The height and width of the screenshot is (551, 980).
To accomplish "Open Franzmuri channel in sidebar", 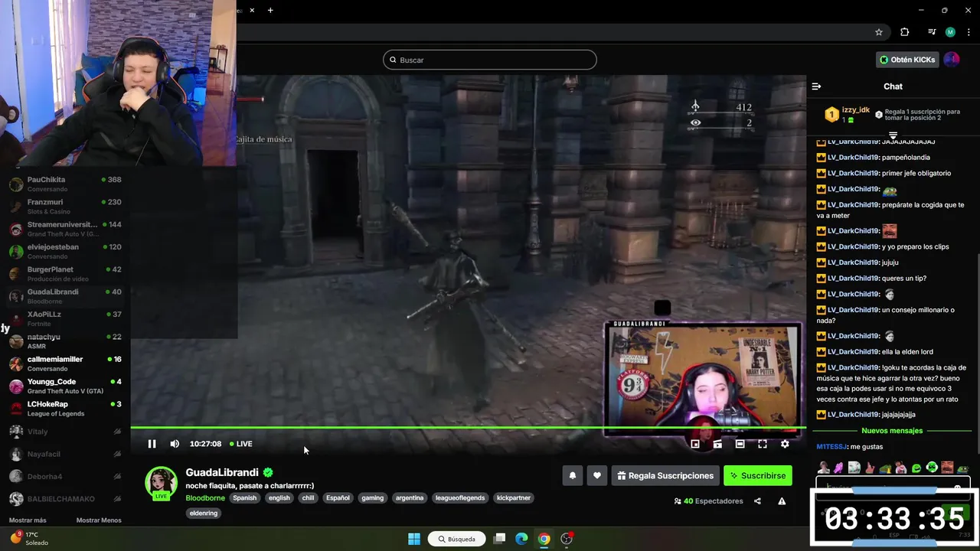I will [65, 207].
